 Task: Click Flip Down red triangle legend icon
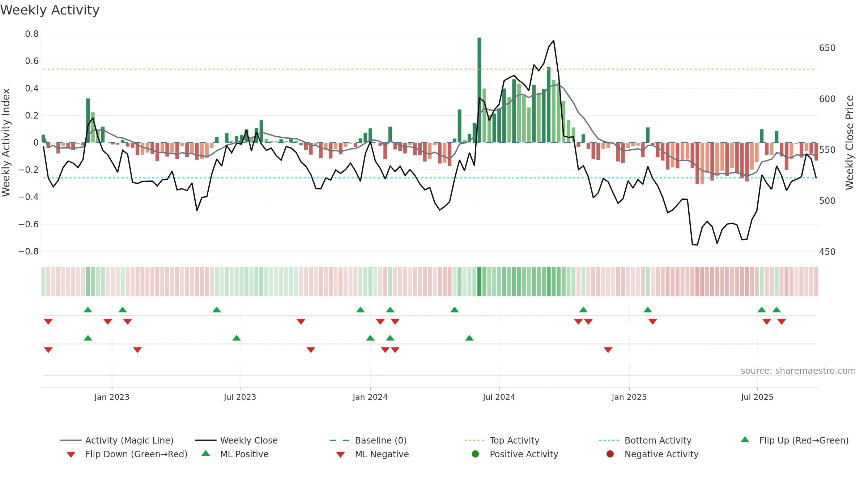pos(71,455)
